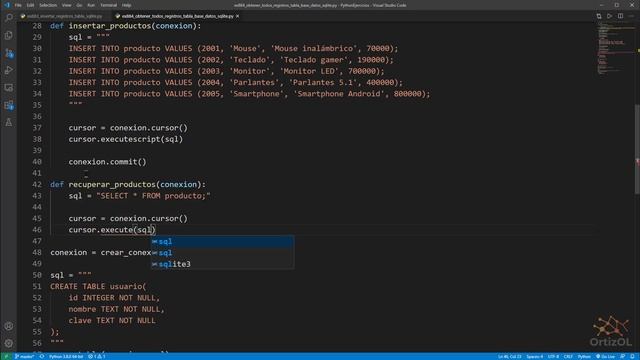The height and width of the screenshot is (360, 640).
Task: Split the editor to the right
Action: point(620,16)
